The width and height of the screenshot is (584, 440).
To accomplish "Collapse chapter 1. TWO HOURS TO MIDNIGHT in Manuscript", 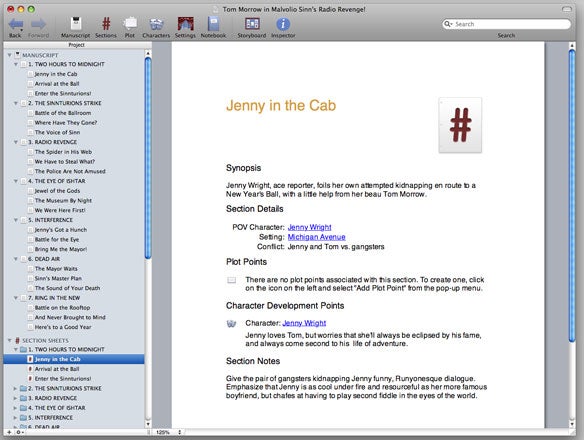I will [16, 64].
